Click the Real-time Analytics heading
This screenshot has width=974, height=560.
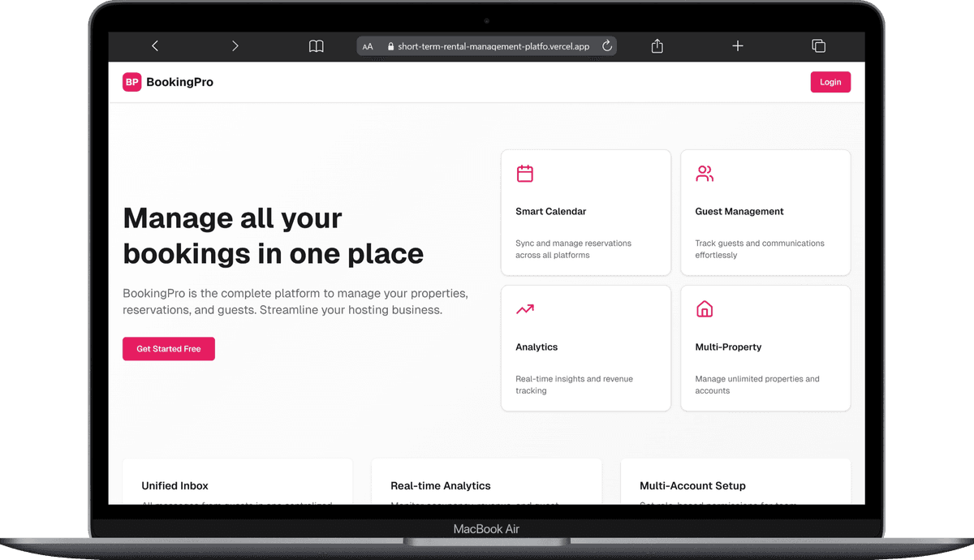point(441,485)
